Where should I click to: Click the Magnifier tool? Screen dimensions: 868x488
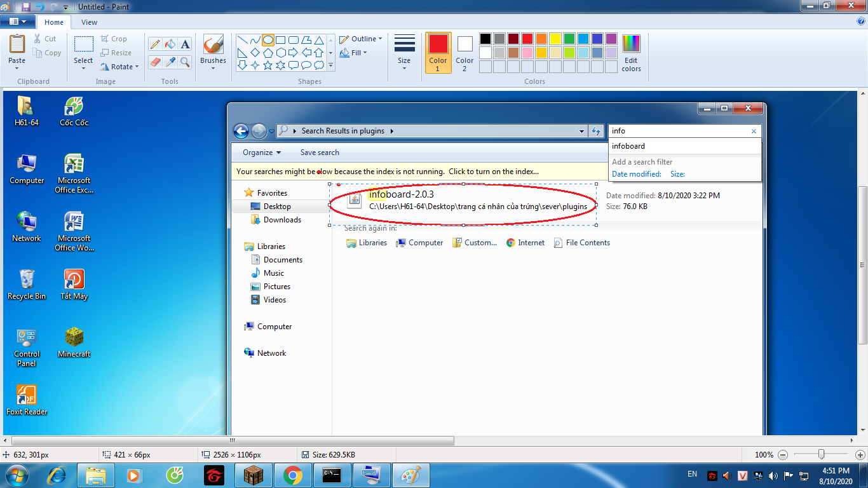[x=185, y=62]
